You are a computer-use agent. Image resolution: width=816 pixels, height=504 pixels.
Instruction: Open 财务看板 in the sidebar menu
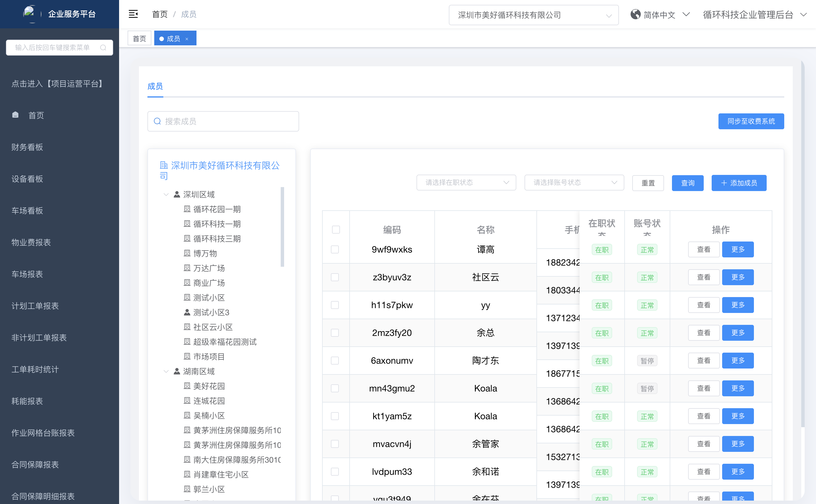click(x=27, y=147)
